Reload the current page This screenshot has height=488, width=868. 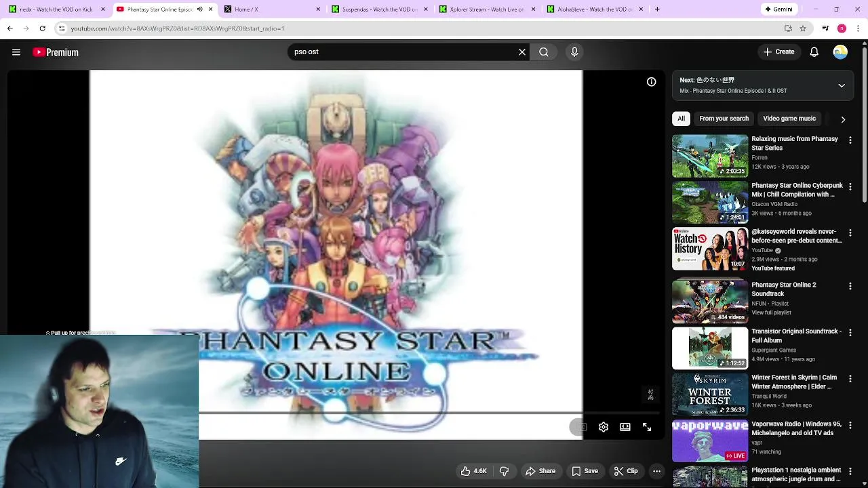[42, 28]
